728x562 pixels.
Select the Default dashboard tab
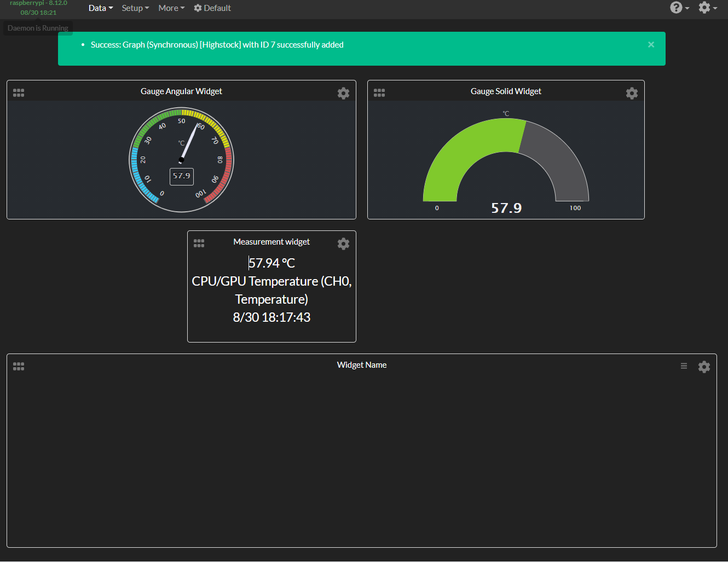pos(212,8)
